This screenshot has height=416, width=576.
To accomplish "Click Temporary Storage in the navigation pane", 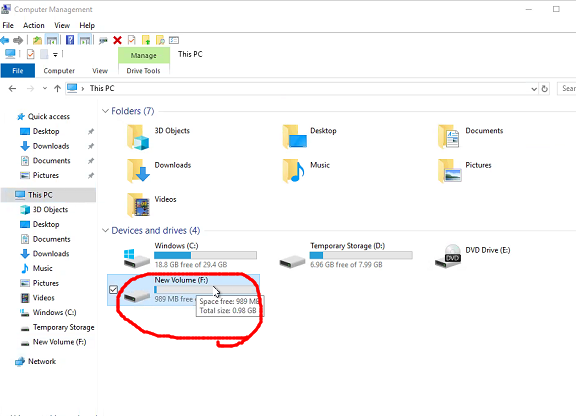I will pos(57,327).
